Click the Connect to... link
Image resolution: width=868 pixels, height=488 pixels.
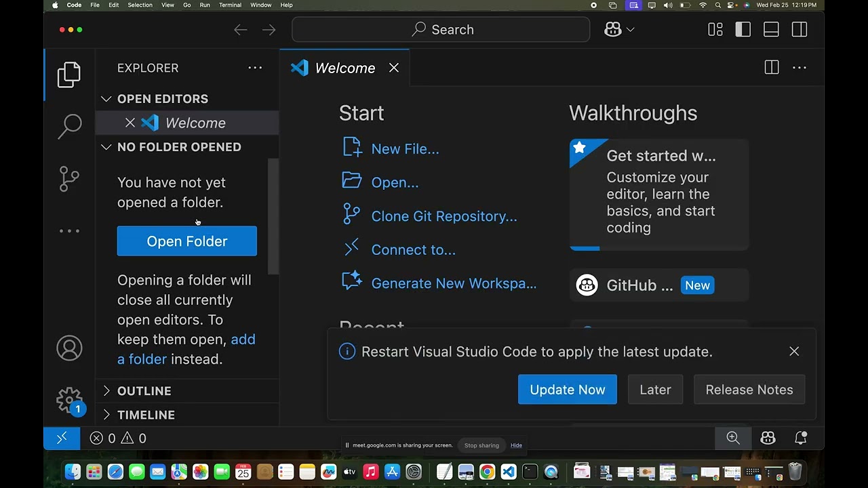click(413, 249)
